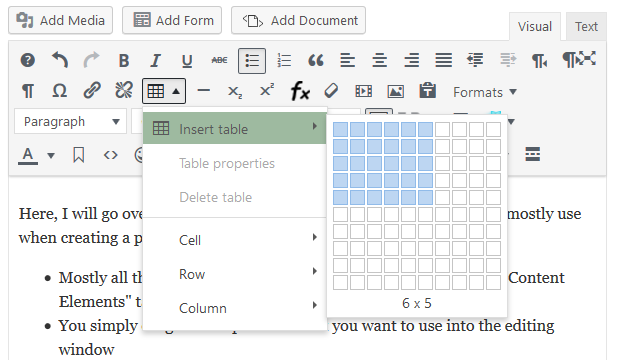Click the redo arrow icon
Viewport: 621px width, 360px height.
[x=91, y=61]
